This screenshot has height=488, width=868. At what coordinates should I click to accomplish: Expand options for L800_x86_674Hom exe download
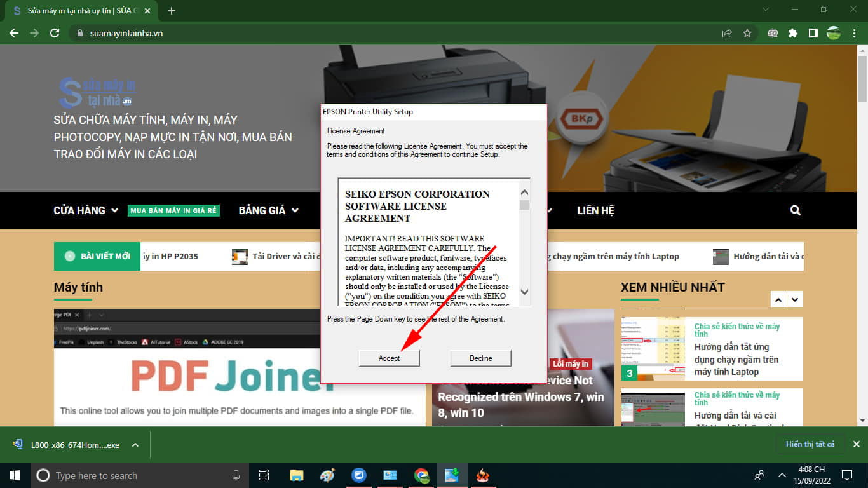pyautogui.click(x=135, y=445)
